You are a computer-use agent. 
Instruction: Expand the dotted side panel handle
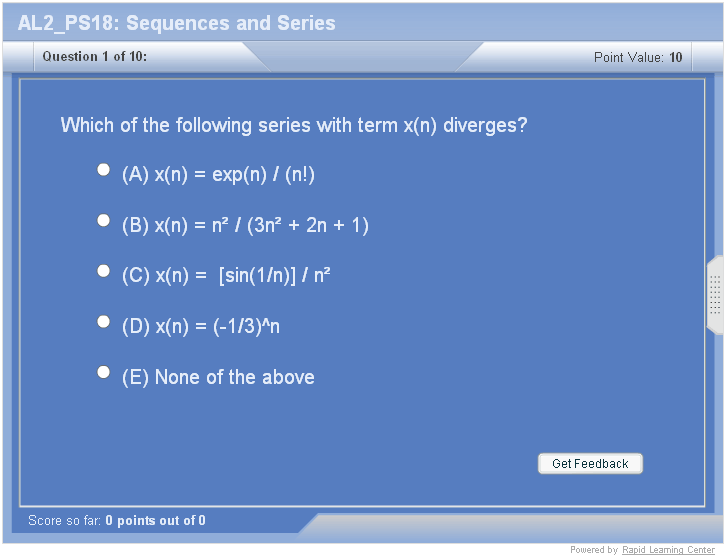[715, 294]
